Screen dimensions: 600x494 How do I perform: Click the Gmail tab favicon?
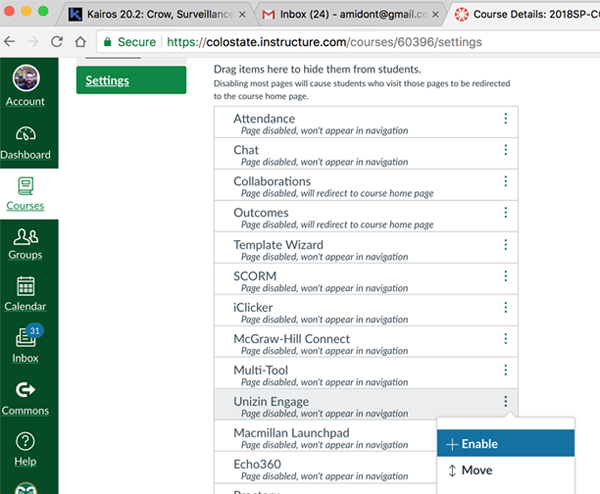269,15
